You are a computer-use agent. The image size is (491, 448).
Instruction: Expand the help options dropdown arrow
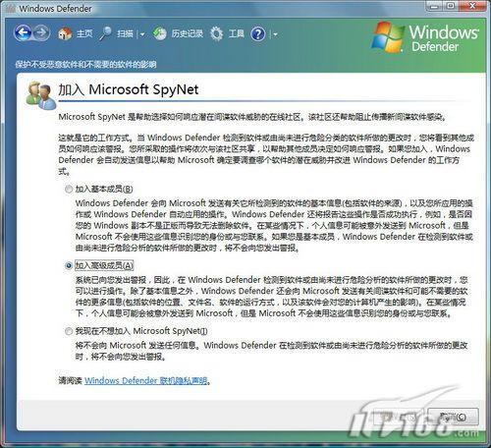tap(275, 34)
